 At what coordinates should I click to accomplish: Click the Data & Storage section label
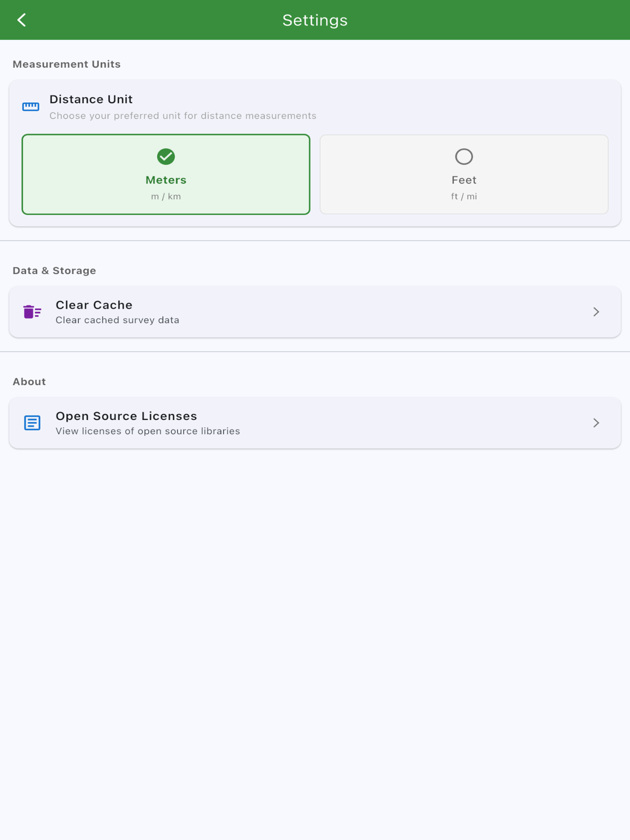pos(54,271)
